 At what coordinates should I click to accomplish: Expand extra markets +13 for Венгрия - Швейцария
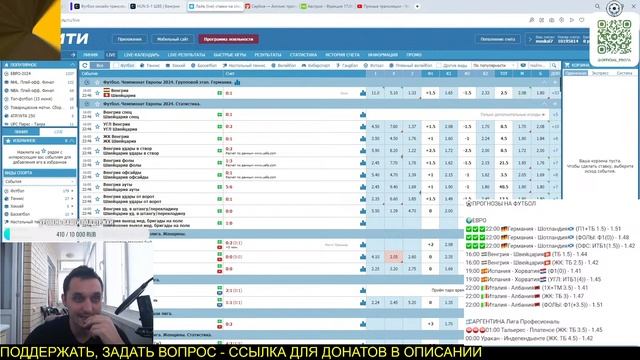pos(555,93)
